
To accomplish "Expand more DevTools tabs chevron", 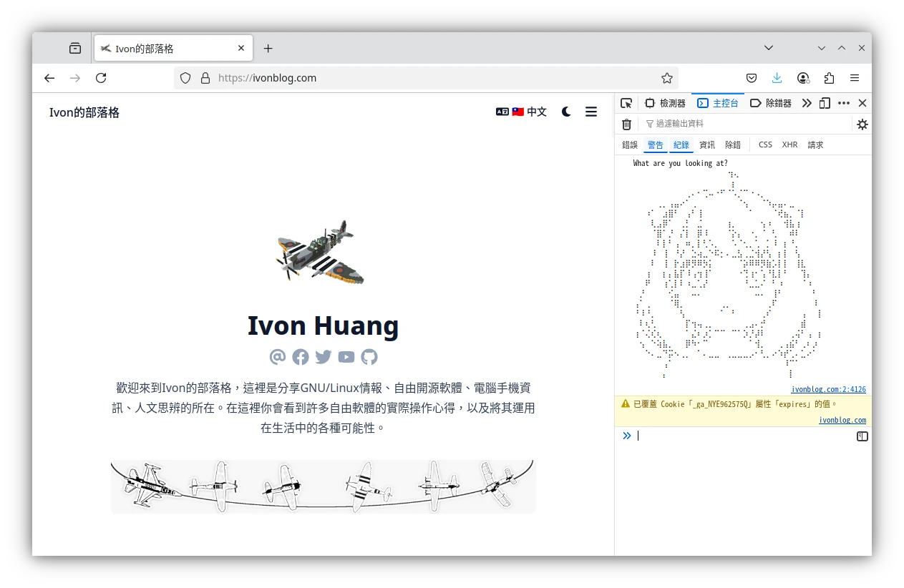I will [807, 103].
